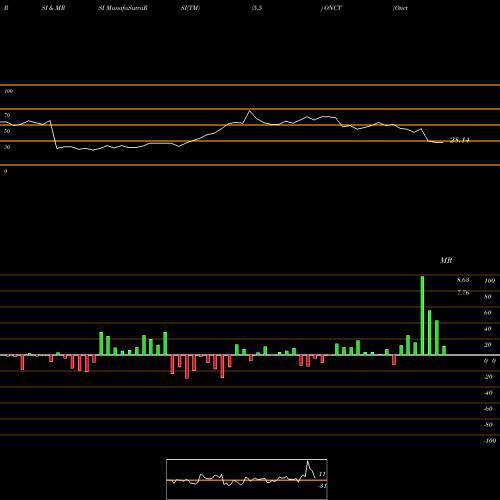Click the tallest green MR bar
500x500 pixels.
[422, 316]
